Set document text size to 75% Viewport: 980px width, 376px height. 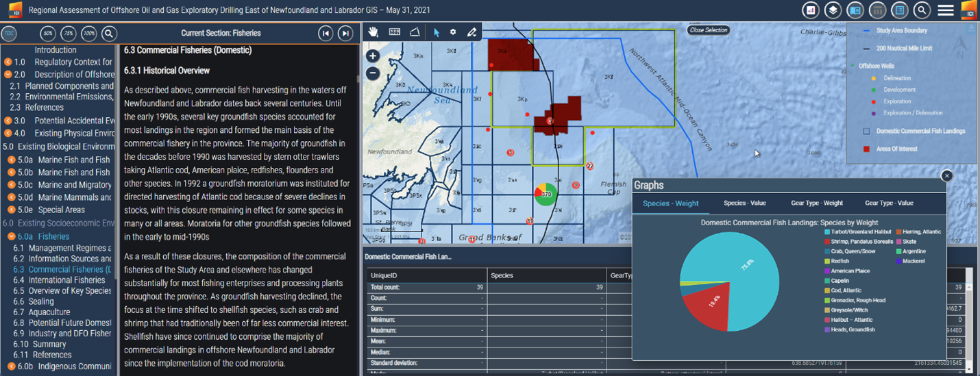click(x=68, y=33)
